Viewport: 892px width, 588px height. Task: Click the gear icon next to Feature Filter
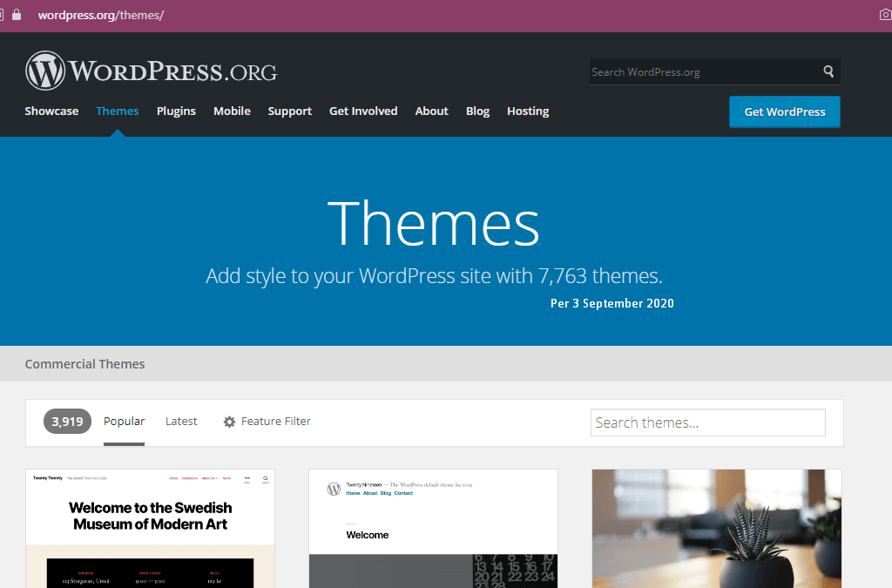click(229, 422)
